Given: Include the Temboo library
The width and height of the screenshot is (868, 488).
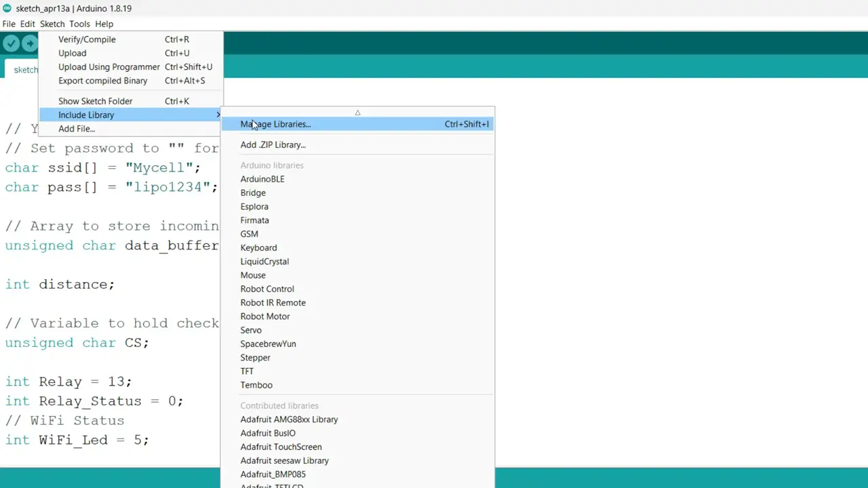Looking at the screenshot, I should coord(357,385).
